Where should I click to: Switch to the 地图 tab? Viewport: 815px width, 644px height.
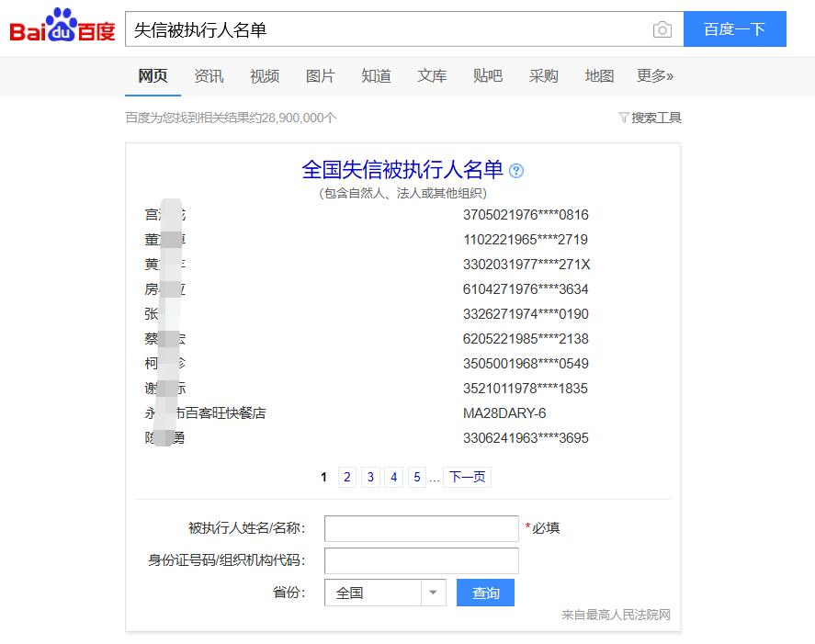pos(599,76)
